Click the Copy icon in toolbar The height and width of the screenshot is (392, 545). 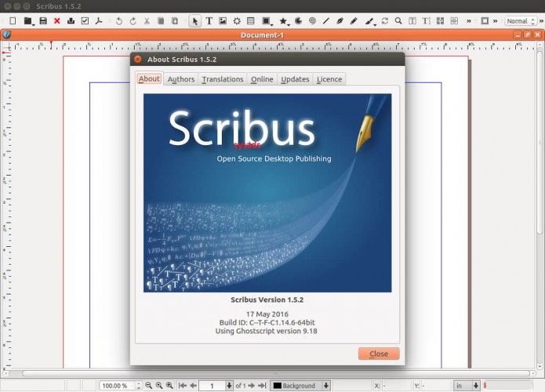click(161, 21)
